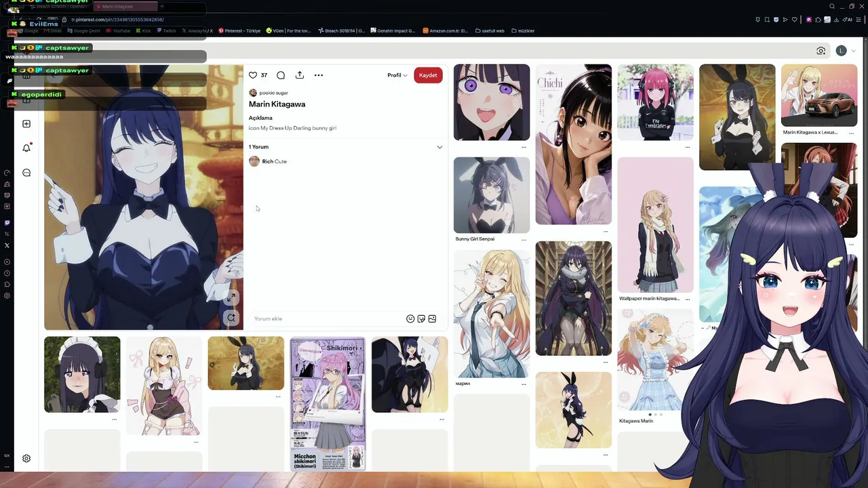Viewport: 868px width, 488px height.
Task: Open the three-dot more options menu on the pin
Action: click(319, 75)
